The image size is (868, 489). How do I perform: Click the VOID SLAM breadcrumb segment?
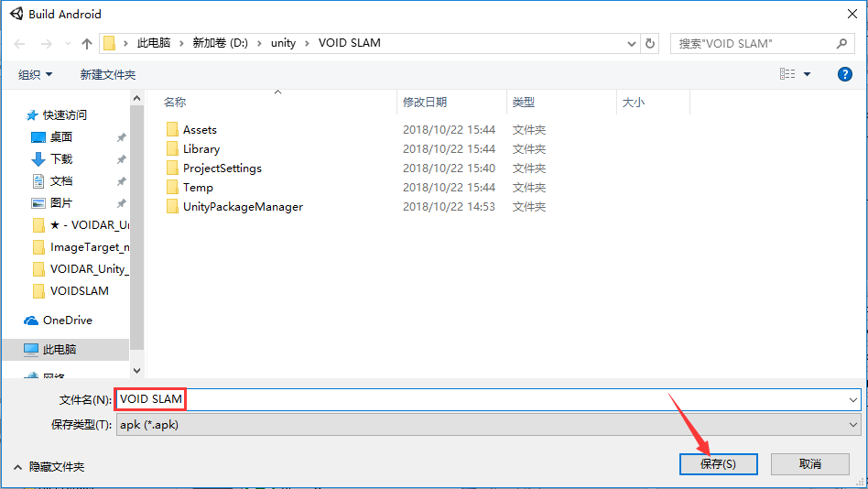349,43
